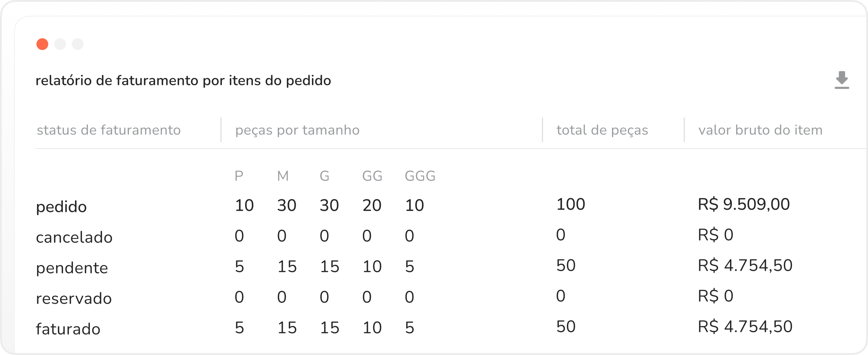The width and height of the screenshot is (868, 355).
Task: Click the 'valor bruto do item' header
Action: 760,130
